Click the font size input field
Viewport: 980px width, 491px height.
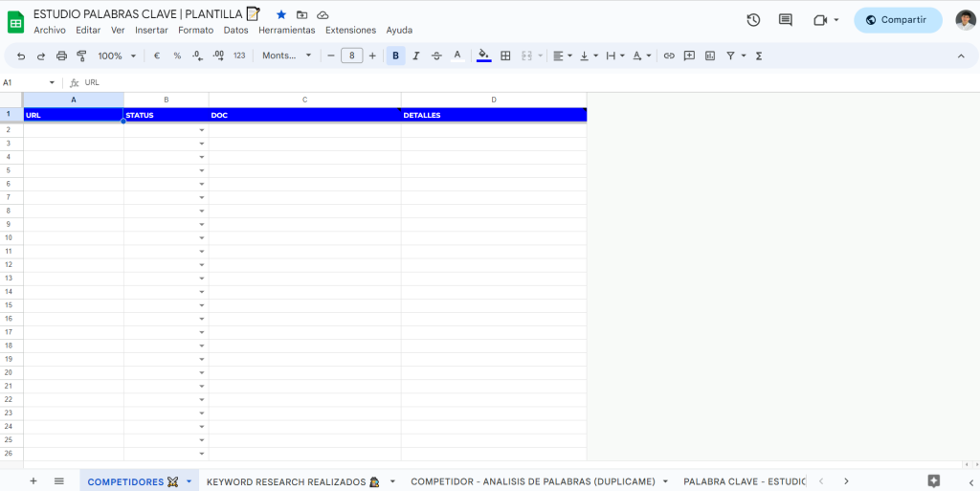pos(352,56)
